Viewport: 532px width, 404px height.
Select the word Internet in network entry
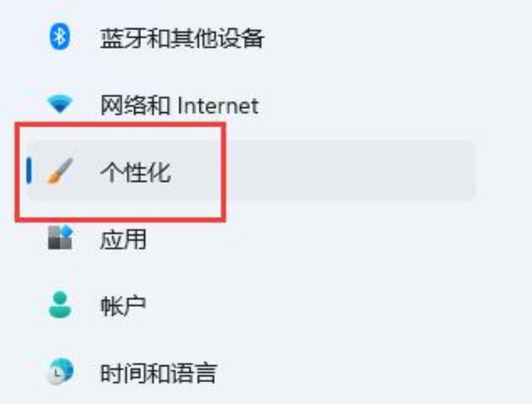pyautogui.click(x=218, y=105)
